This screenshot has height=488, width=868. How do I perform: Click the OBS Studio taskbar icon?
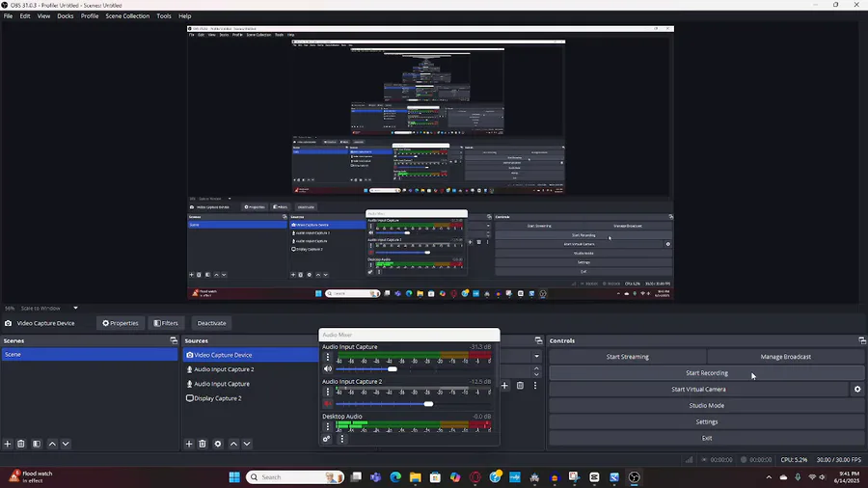click(635, 477)
